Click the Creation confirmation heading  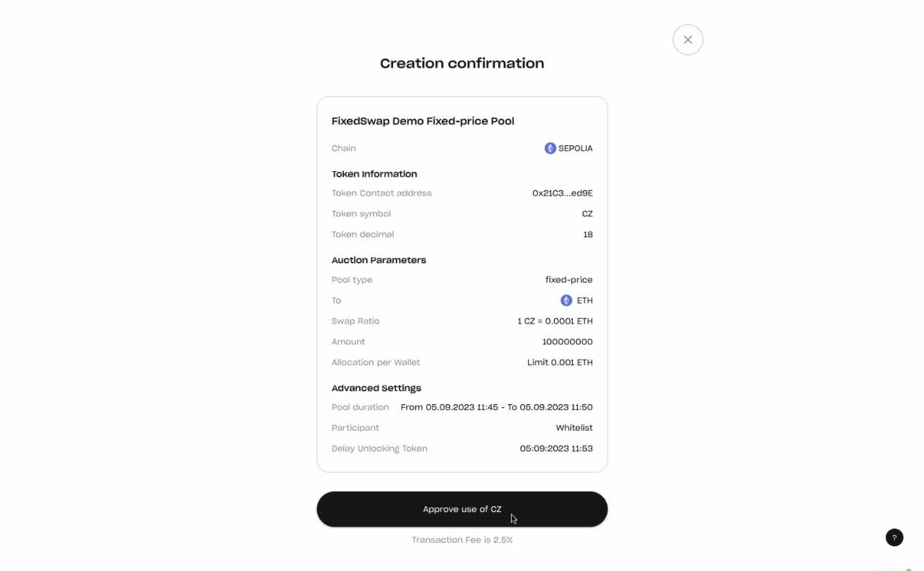(x=462, y=63)
